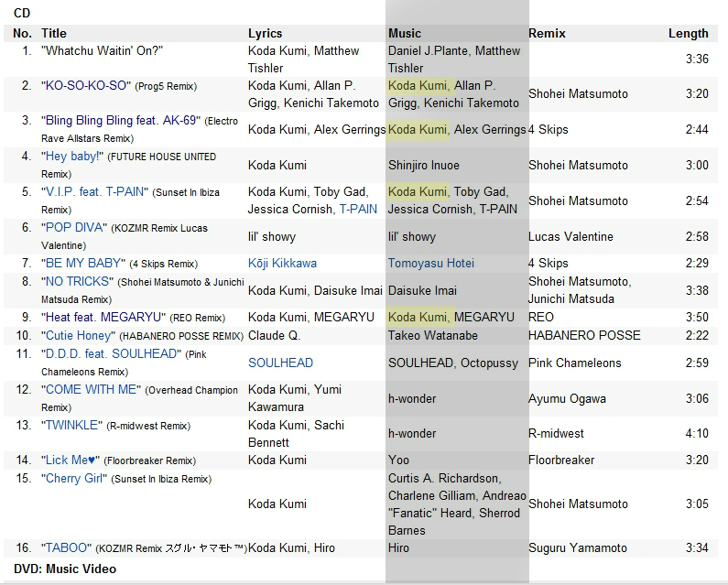Open the "COME WITH ME" track link
728x585 pixels.
[x=91, y=389]
